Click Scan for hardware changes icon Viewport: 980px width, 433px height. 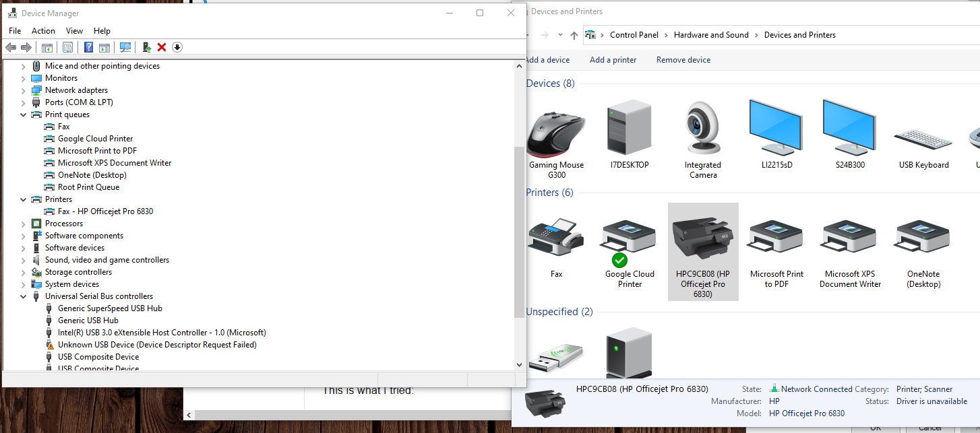pyautogui.click(x=125, y=47)
